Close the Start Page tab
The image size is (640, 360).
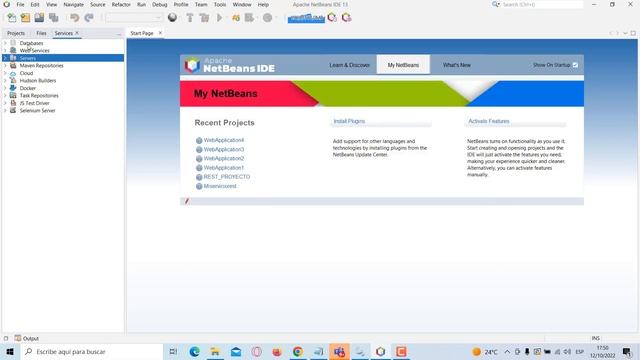click(160, 33)
